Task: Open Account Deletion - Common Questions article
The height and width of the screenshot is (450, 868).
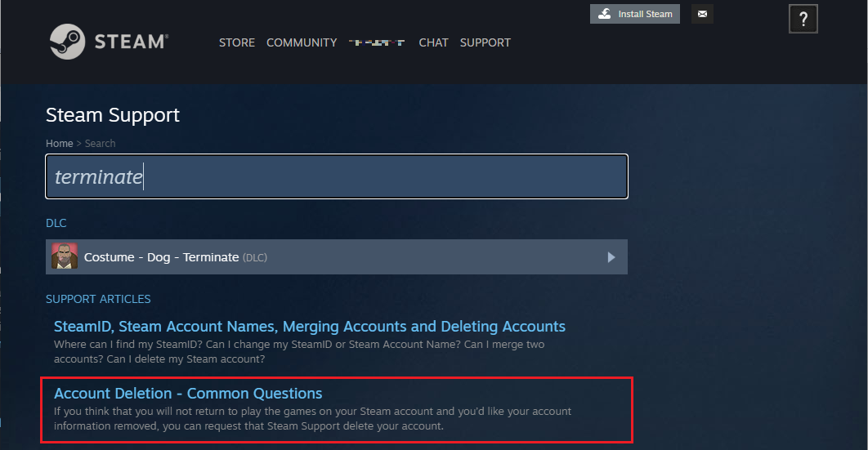Action: coord(188,393)
